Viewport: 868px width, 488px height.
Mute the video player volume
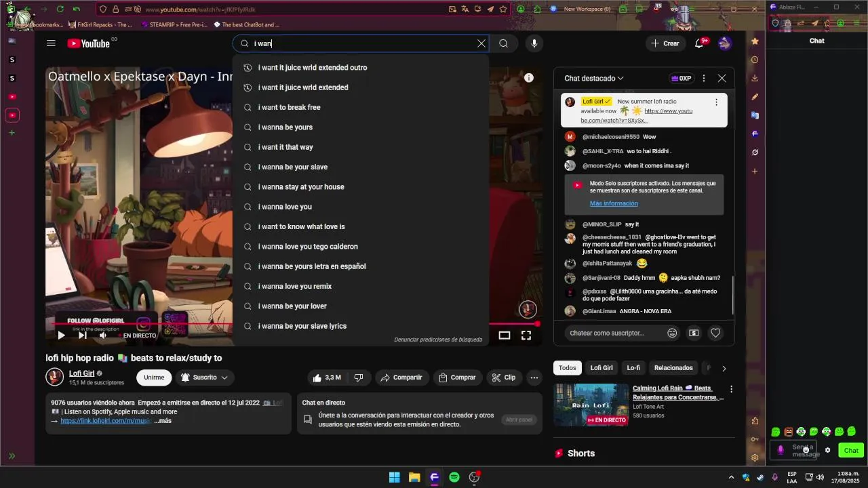[103, 335]
